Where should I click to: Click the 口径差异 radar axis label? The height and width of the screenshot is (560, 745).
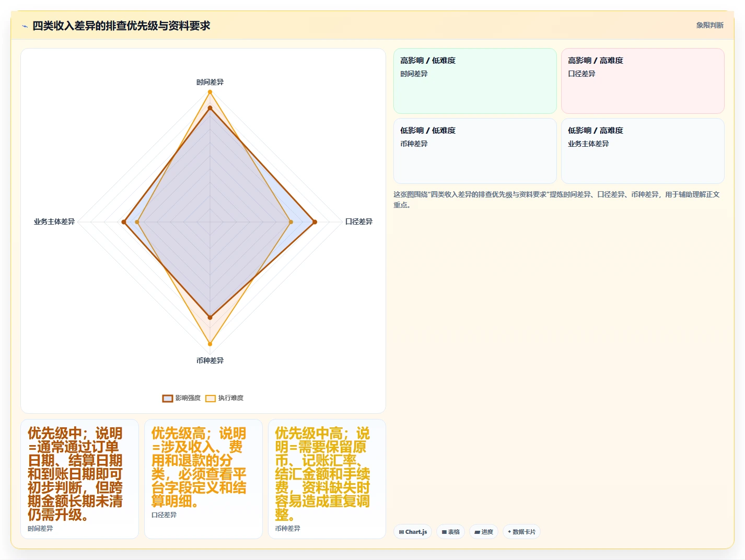359,221
